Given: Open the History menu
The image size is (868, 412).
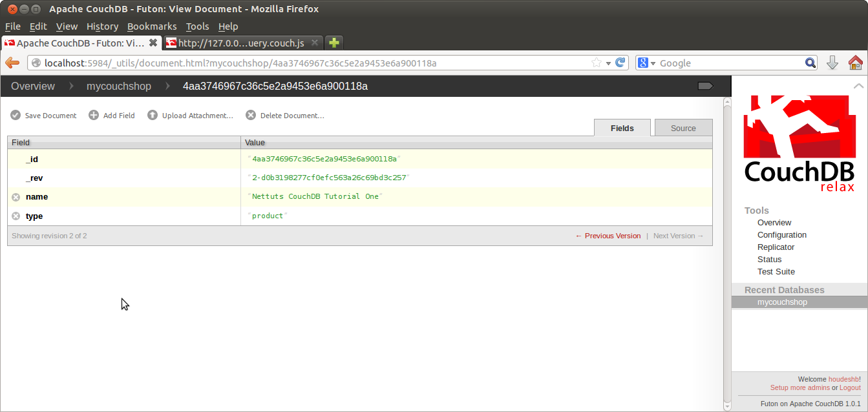Looking at the screenshot, I should (x=102, y=26).
